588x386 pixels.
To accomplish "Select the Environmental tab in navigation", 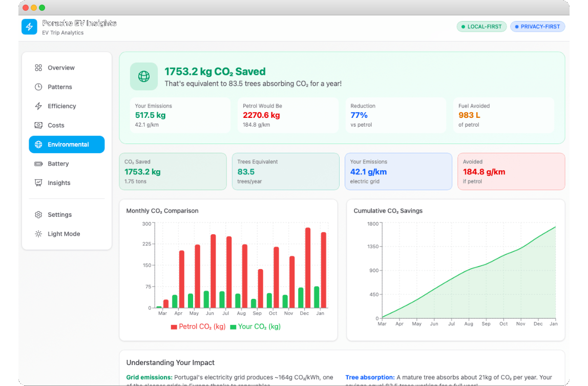I will 67,144.
